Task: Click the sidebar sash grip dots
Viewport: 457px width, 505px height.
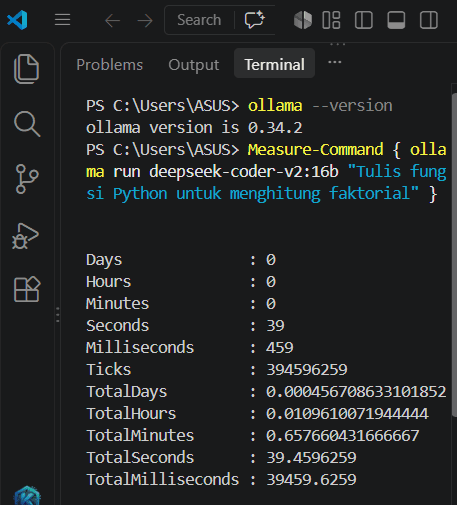Action: point(58,315)
